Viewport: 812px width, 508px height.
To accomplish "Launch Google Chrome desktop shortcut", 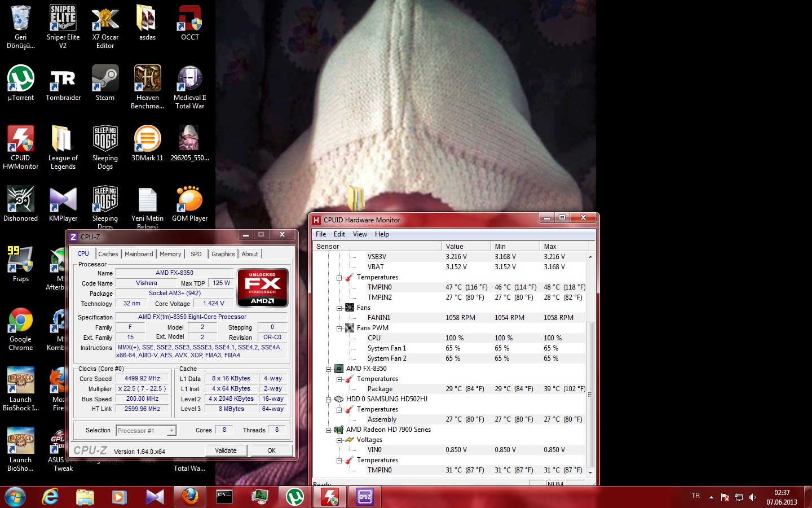I will [x=21, y=329].
